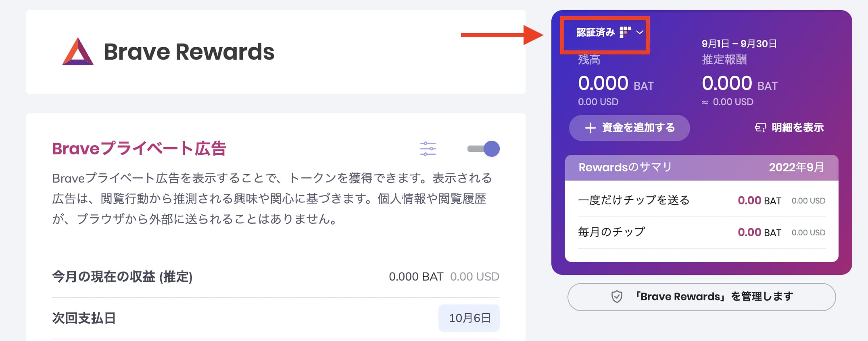Screen dimensions: 868x341
Task: Click the 認証済み verified status label
Action: (x=595, y=32)
